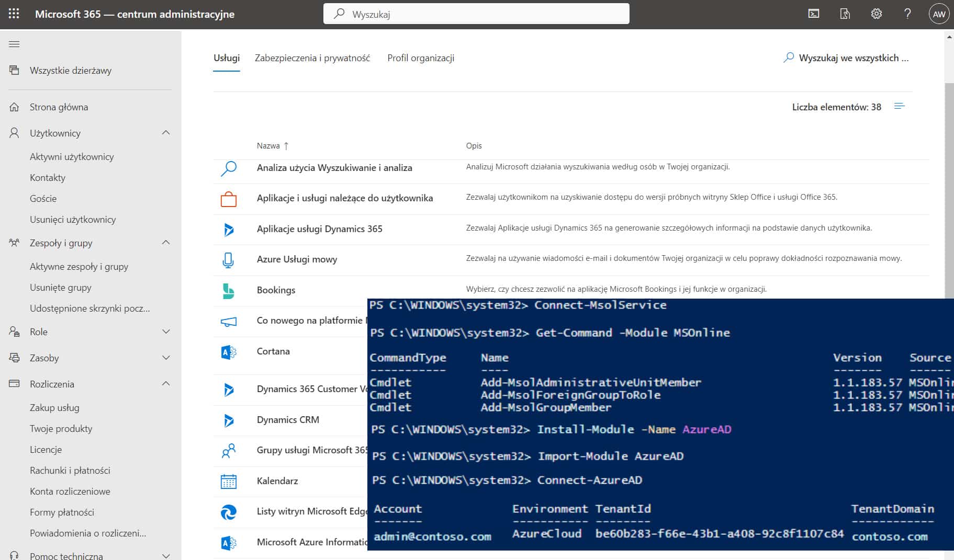Open Powiadomienia o rozliczeniach item
This screenshot has width=954, height=560.
pos(88,533)
